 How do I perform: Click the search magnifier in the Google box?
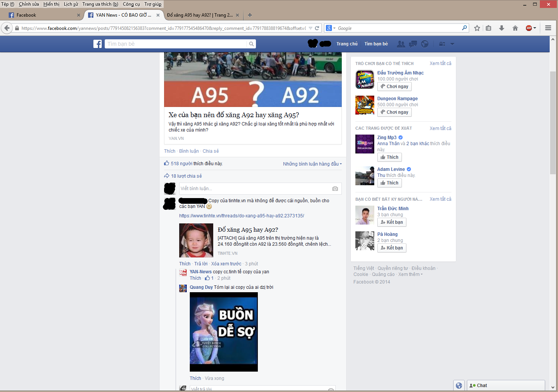464,28
